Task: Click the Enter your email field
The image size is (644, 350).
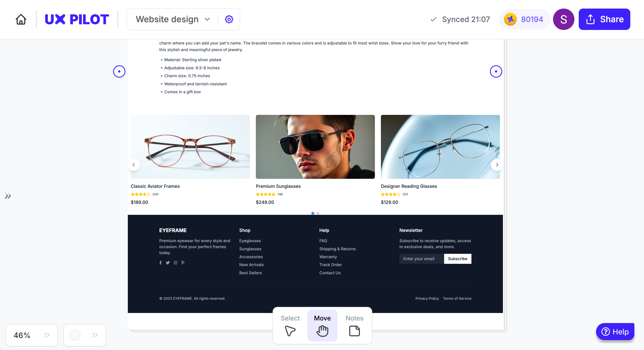Action: (x=422, y=259)
